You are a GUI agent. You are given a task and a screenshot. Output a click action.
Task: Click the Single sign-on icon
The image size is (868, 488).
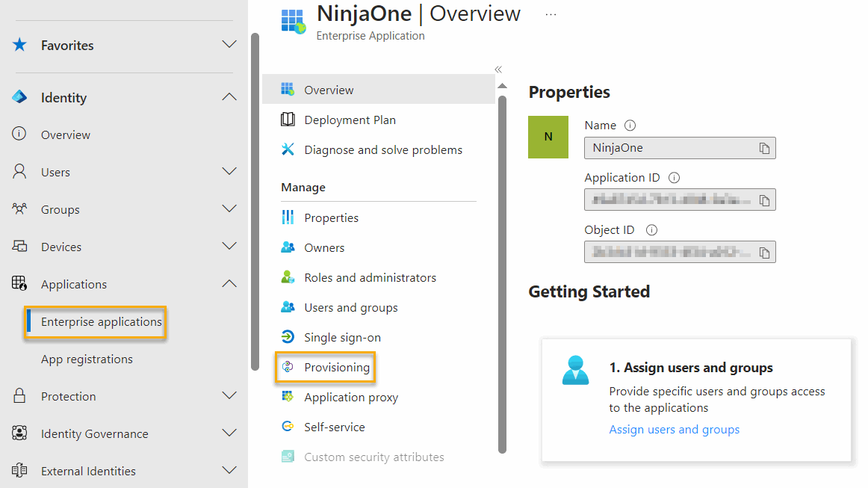click(x=288, y=337)
